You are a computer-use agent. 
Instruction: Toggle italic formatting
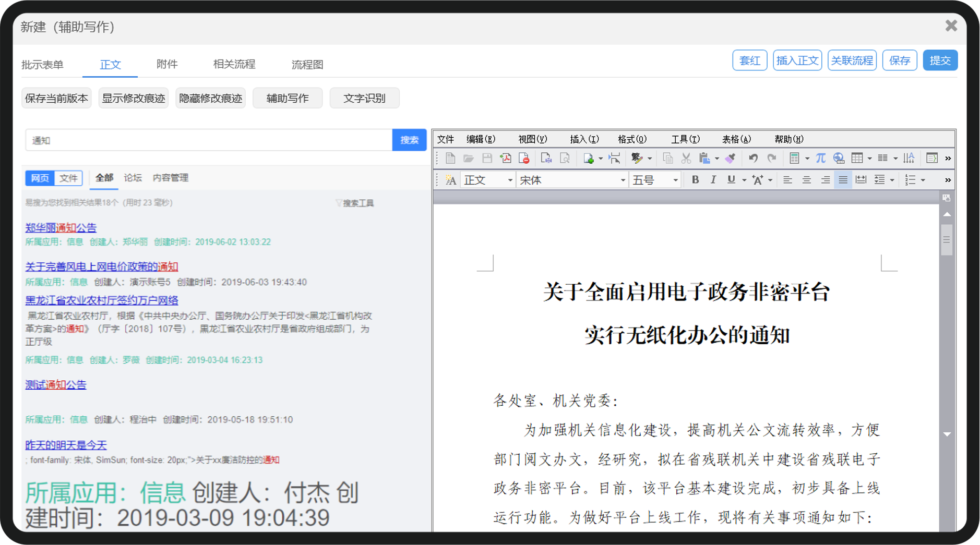tap(713, 180)
